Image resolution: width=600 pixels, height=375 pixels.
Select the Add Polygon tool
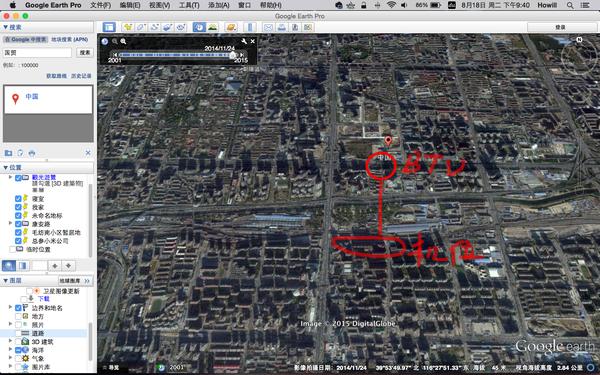(x=141, y=27)
